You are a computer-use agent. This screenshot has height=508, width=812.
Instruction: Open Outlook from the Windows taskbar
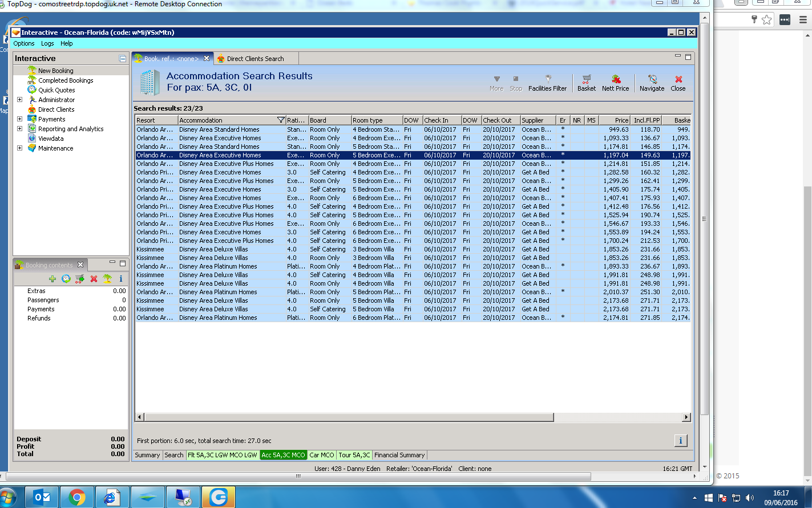[42, 497]
